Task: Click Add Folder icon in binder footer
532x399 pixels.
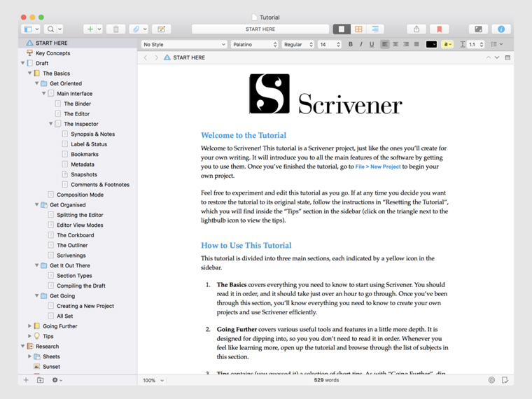Action: 40,380
